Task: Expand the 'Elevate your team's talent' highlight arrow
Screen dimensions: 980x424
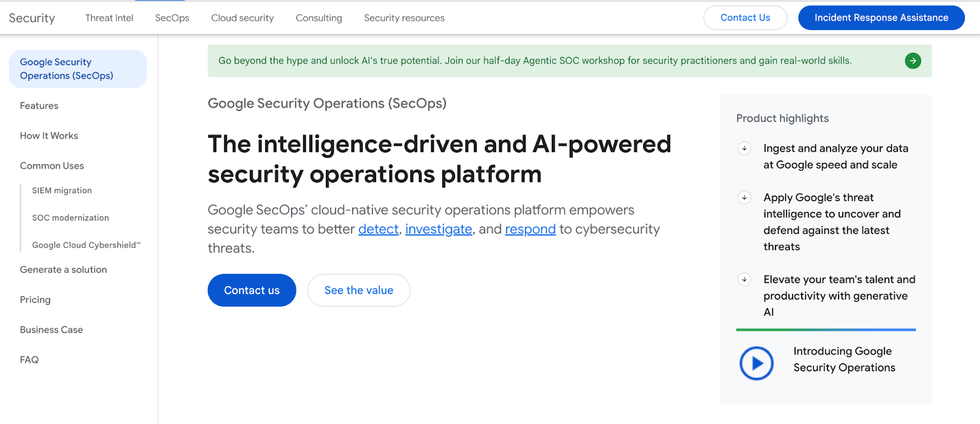Action: [x=744, y=279]
